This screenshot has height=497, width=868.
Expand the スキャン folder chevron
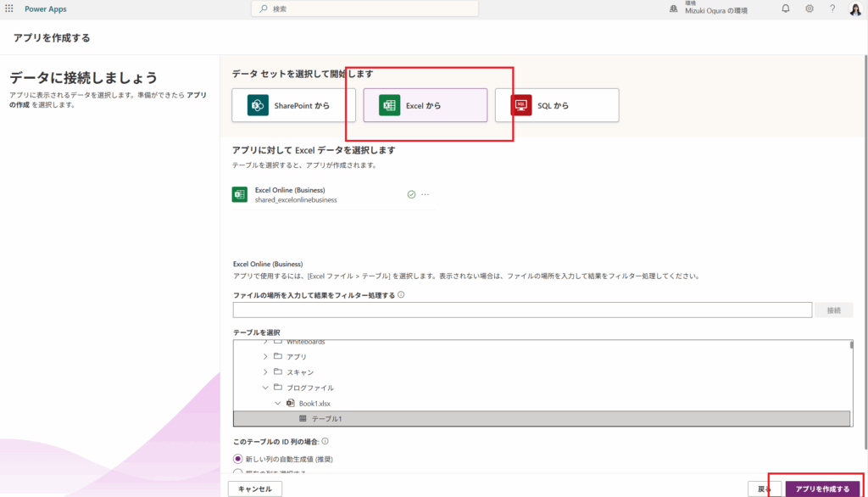tap(265, 371)
